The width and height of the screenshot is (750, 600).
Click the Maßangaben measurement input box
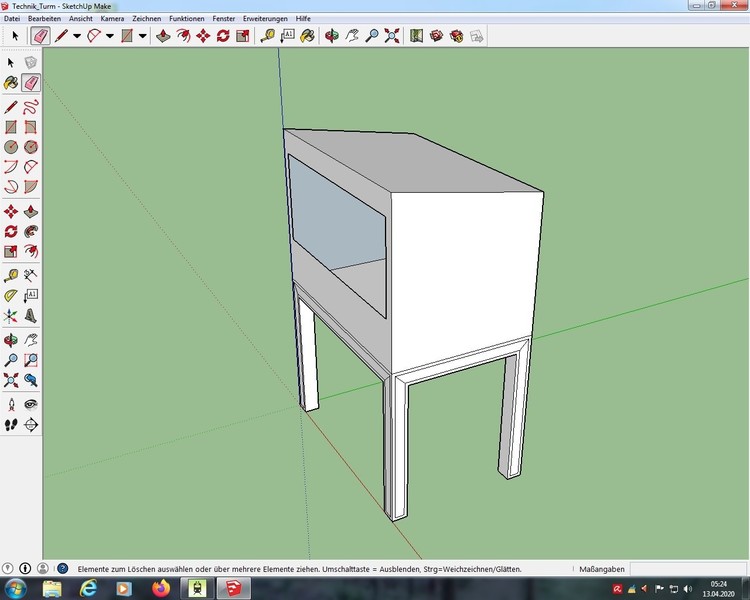689,569
